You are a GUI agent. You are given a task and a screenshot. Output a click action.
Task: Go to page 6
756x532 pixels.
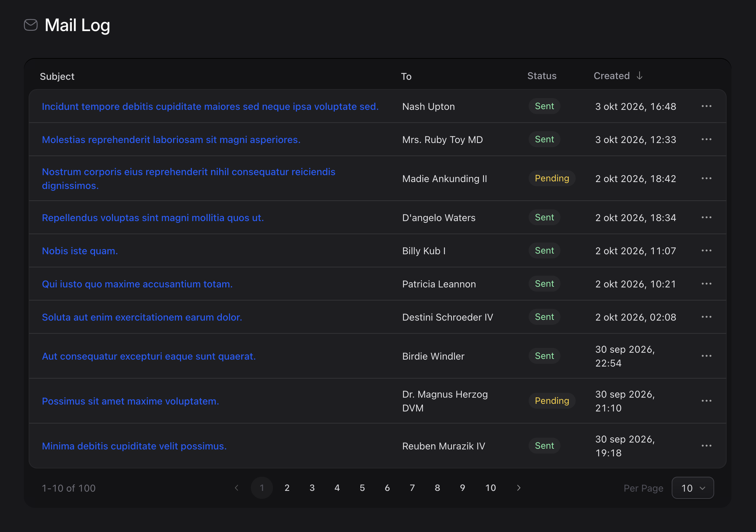(x=387, y=488)
